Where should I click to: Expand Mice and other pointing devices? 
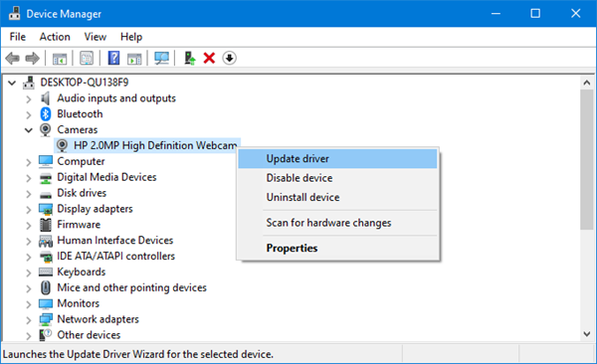[29, 288]
